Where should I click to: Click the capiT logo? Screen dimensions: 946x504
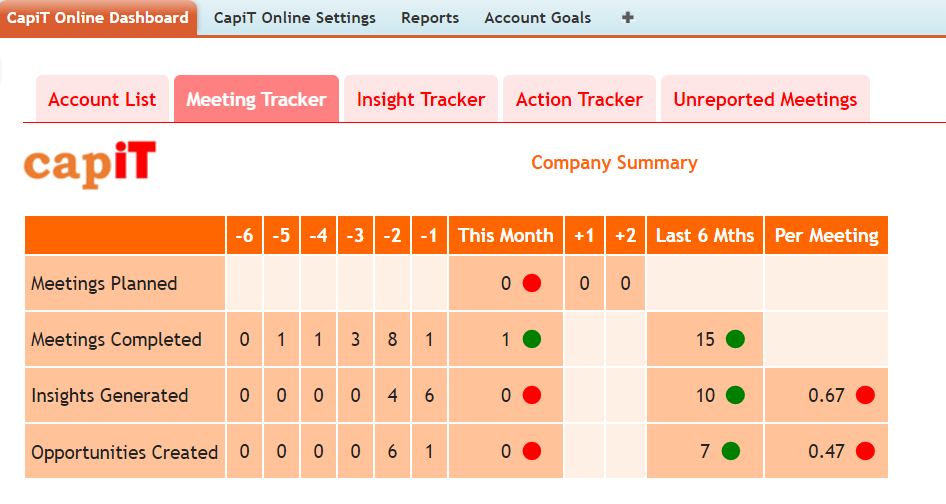pyautogui.click(x=90, y=164)
